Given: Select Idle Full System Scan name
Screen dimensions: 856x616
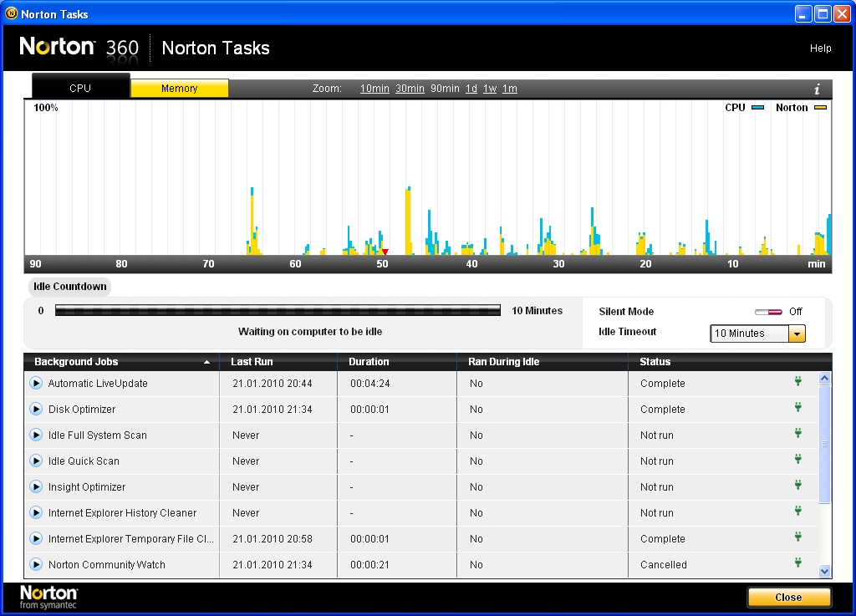Looking at the screenshot, I should (x=97, y=435).
